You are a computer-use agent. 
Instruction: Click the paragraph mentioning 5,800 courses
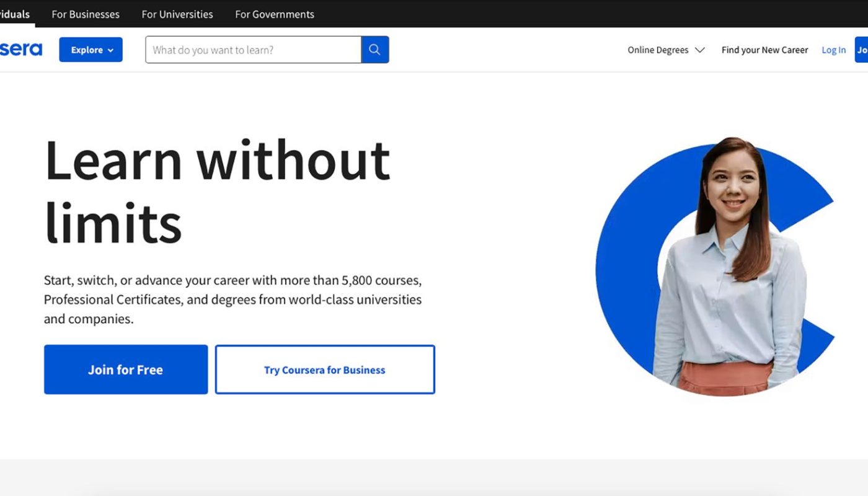[x=232, y=299]
